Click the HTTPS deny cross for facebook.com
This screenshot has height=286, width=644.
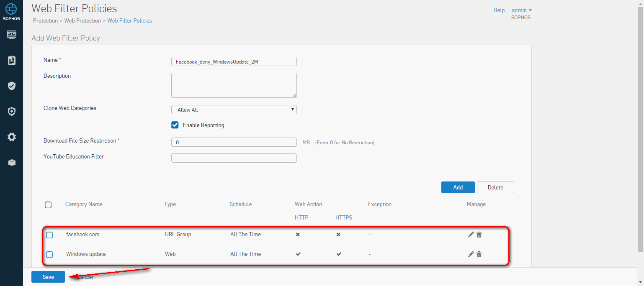point(338,235)
